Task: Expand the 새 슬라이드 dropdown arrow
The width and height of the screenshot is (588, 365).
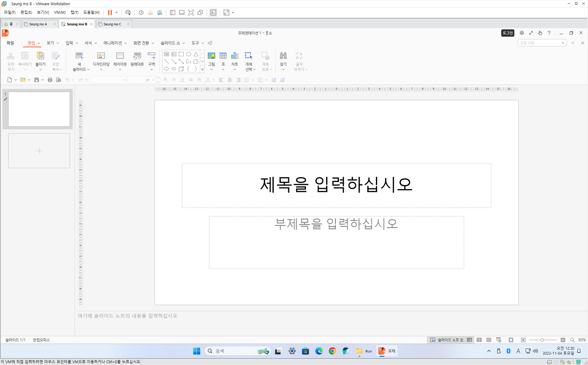Action: pyautogui.click(x=88, y=70)
